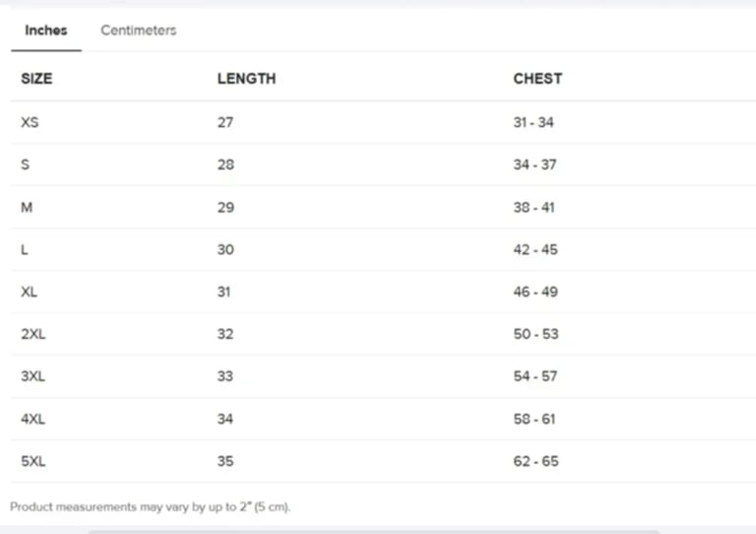Click chest range 38 - 41
The image size is (756, 534).
[x=535, y=208]
